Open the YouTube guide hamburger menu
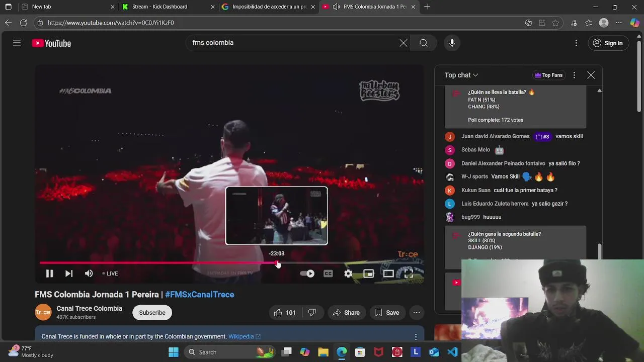 pyautogui.click(x=17, y=43)
